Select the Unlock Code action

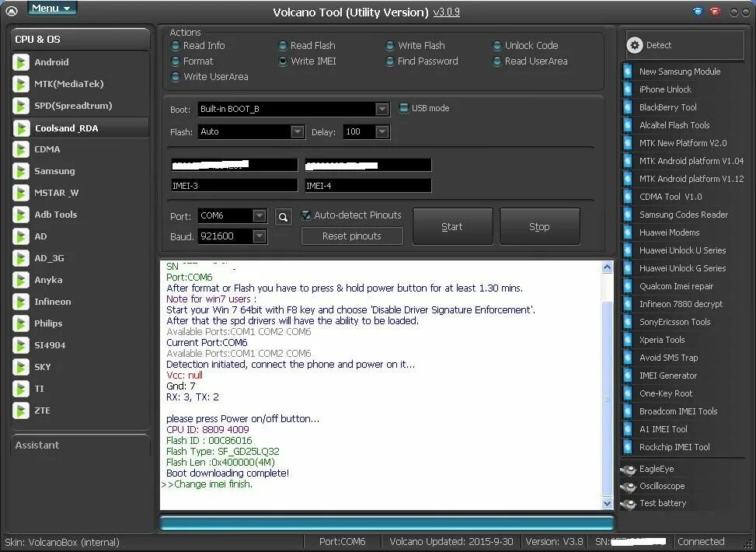(497, 46)
